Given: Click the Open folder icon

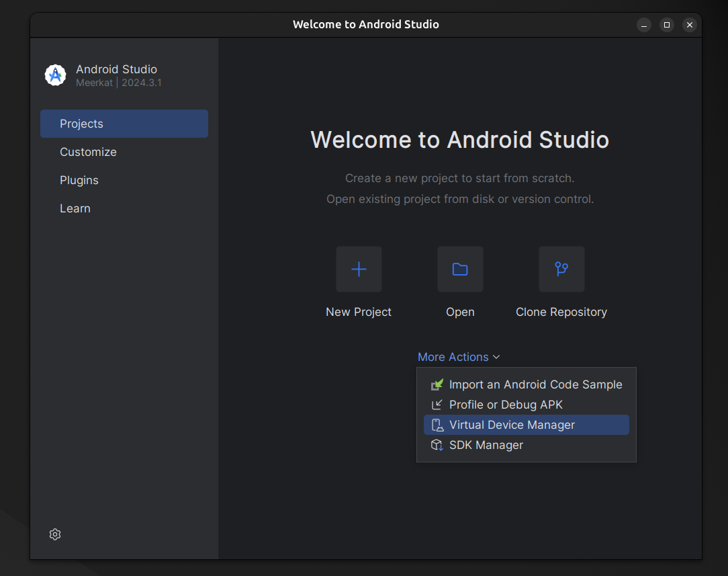Looking at the screenshot, I should tap(460, 269).
